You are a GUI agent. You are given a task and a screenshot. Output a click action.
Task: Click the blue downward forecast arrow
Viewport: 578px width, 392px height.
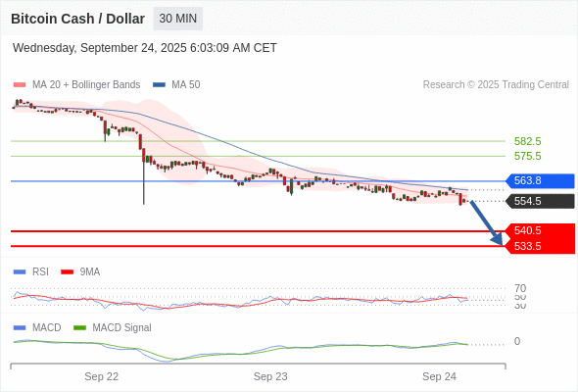[487, 223]
